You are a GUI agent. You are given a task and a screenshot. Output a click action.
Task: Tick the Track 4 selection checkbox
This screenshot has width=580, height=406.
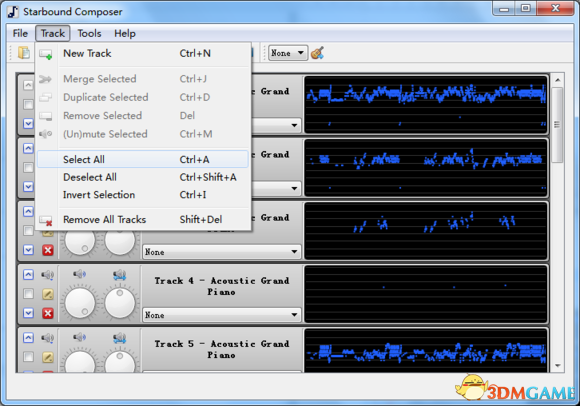(28, 294)
